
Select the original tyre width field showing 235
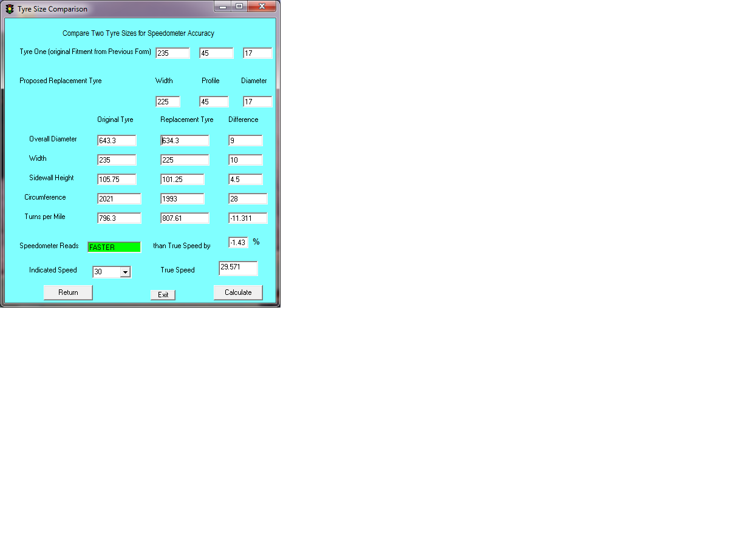click(172, 53)
